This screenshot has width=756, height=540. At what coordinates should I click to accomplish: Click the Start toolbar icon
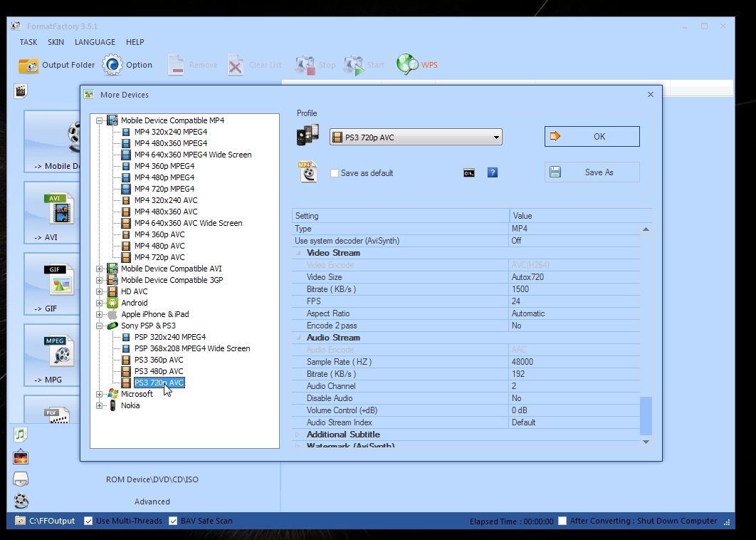pyautogui.click(x=354, y=65)
